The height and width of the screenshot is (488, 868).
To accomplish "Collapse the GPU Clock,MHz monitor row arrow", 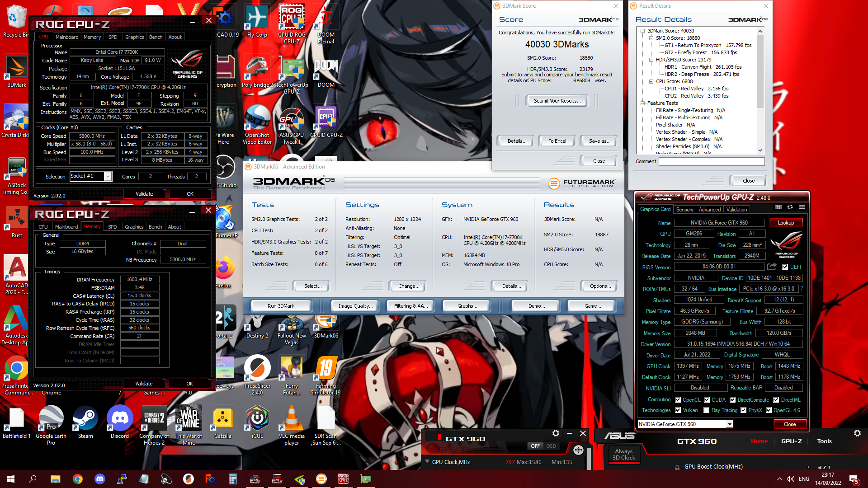I will pyautogui.click(x=427, y=462).
